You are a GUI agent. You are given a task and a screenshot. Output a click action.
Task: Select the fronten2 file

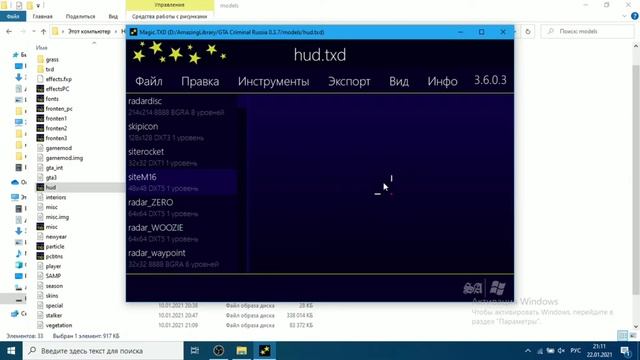(x=56, y=128)
